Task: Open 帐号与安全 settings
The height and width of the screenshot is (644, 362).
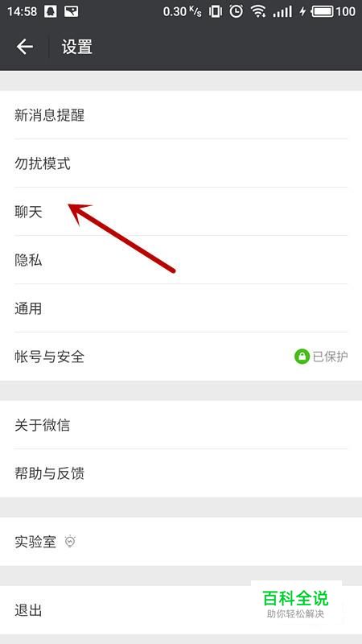Action: (181, 357)
